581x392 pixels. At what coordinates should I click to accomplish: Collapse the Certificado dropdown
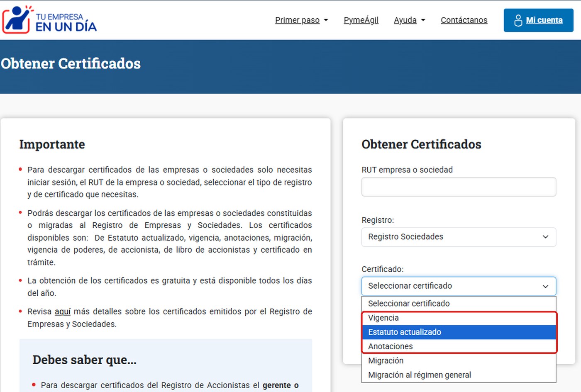[x=459, y=286]
